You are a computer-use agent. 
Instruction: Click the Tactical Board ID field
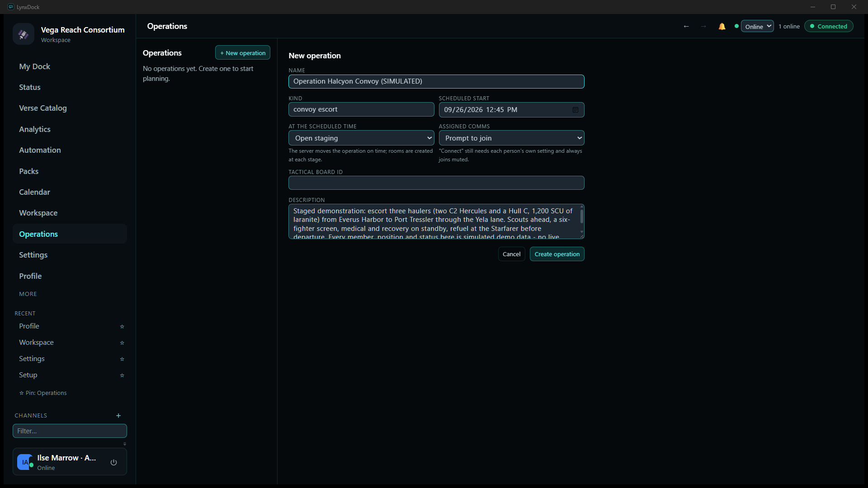436,183
